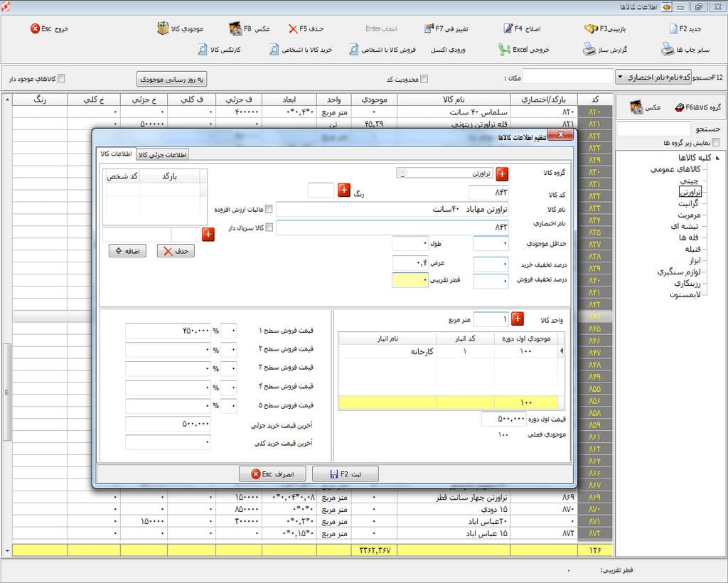
Task: Click the group search (جستجو) field in the group panel
Action: tap(653, 129)
